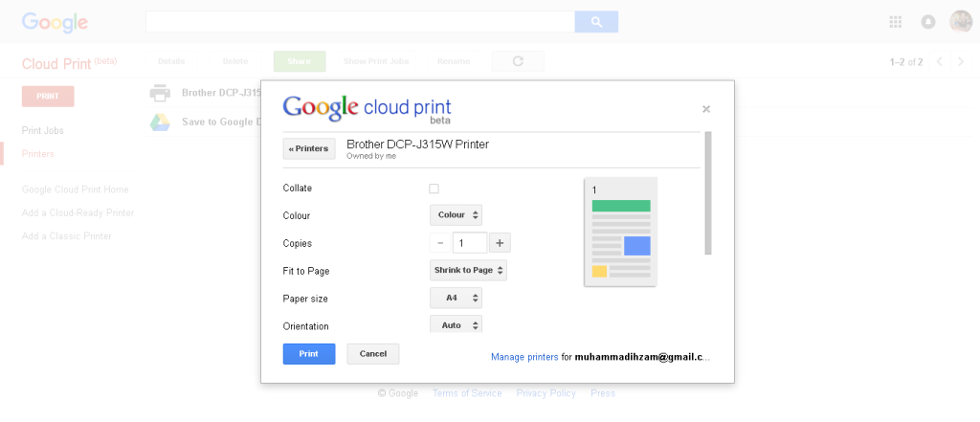This screenshot has height=422, width=980.
Task: Click the Brother DCP-J315W Printer heading
Action: [417, 144]
